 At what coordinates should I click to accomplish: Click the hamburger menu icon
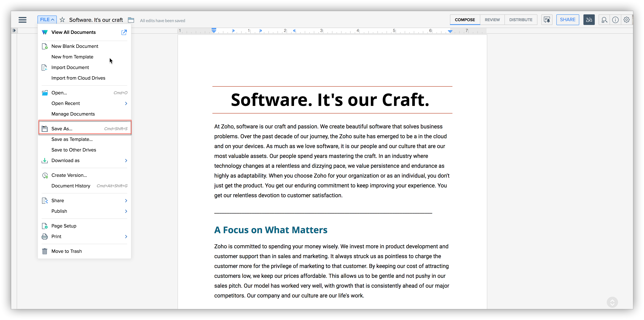23,20
